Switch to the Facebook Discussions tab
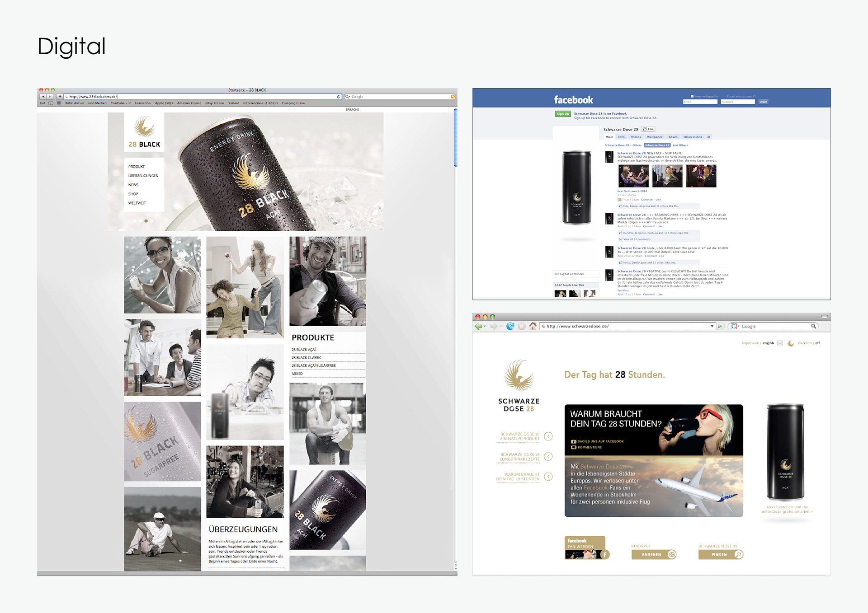 693,137
